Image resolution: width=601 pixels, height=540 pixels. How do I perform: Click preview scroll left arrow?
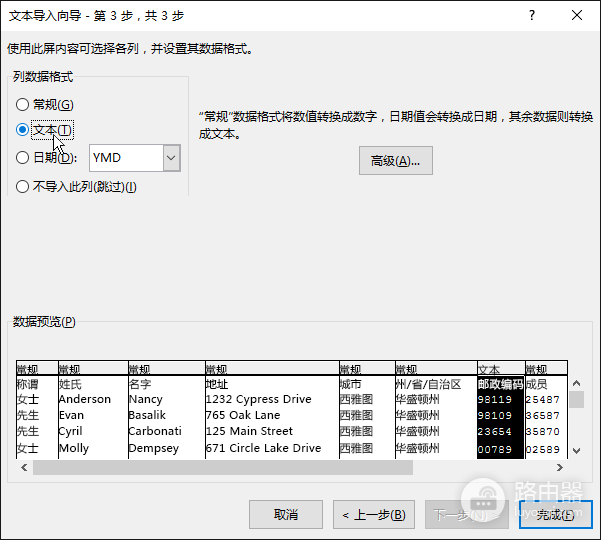[24, 467]
